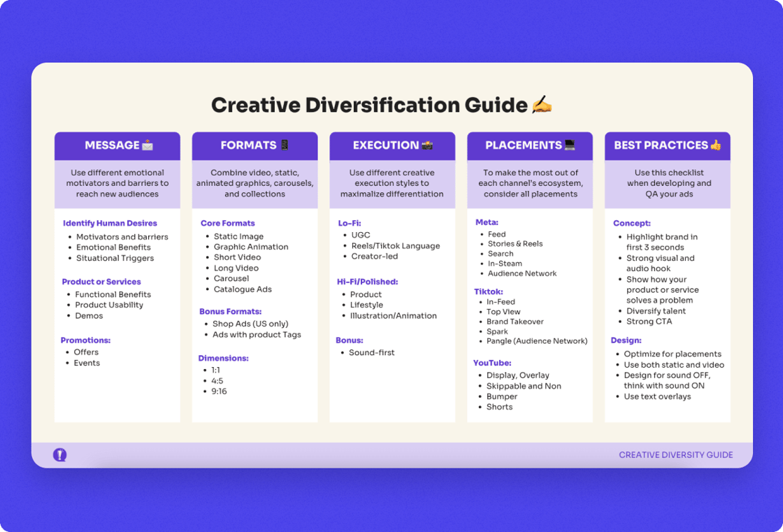Click the purple logo in footer bar
This screenshot has width=783, height=532.
tap(60, 454)
